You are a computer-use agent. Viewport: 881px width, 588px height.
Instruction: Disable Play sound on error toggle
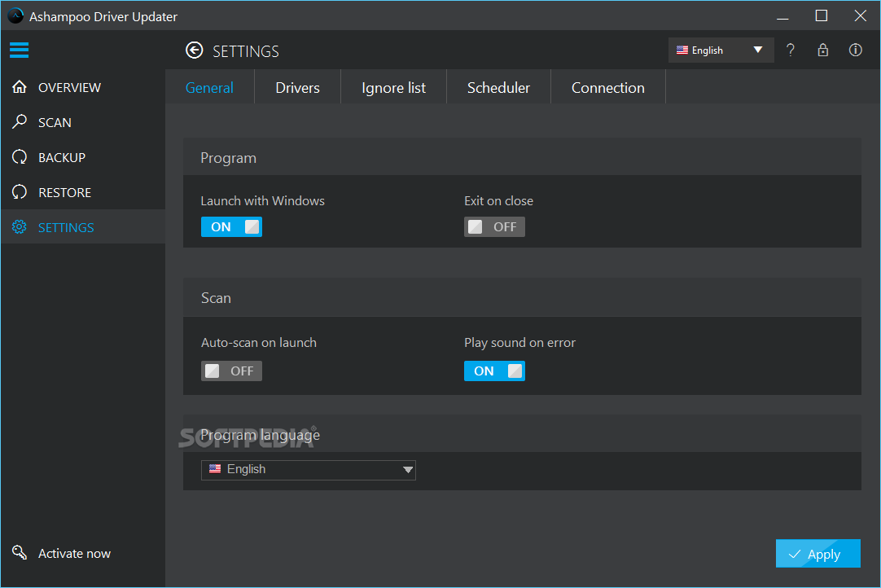(494, 371)
